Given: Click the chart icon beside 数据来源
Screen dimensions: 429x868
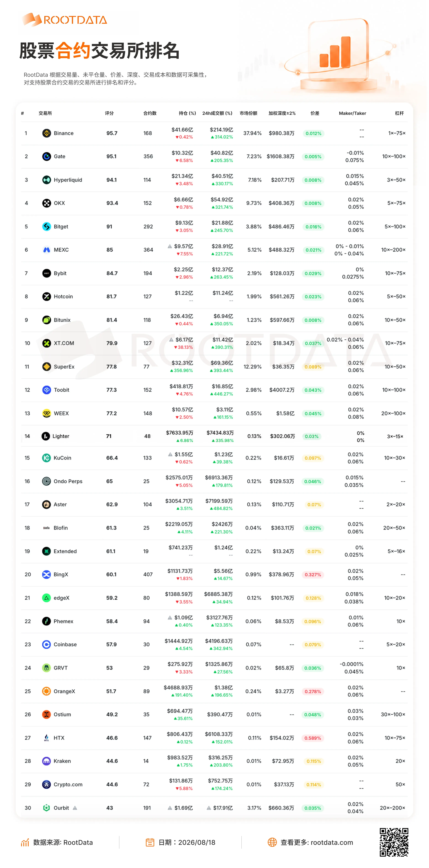Looking at the screenshot, I should coord(25,842).
